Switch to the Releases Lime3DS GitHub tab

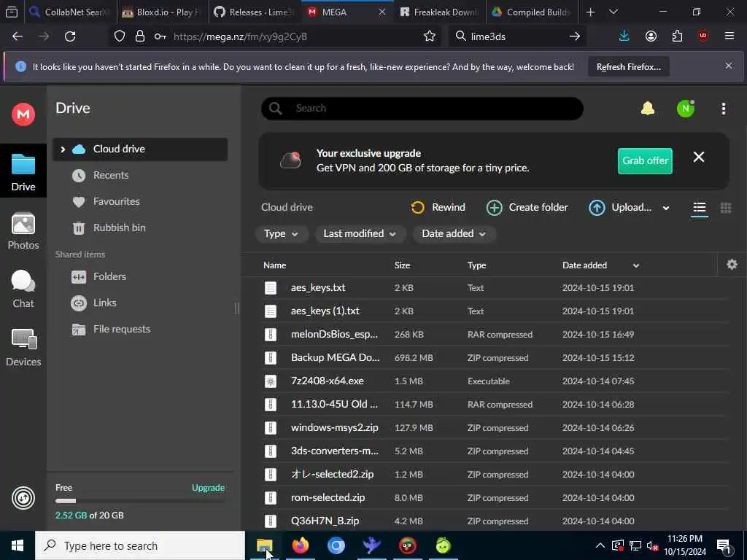[x=253, y=12]
